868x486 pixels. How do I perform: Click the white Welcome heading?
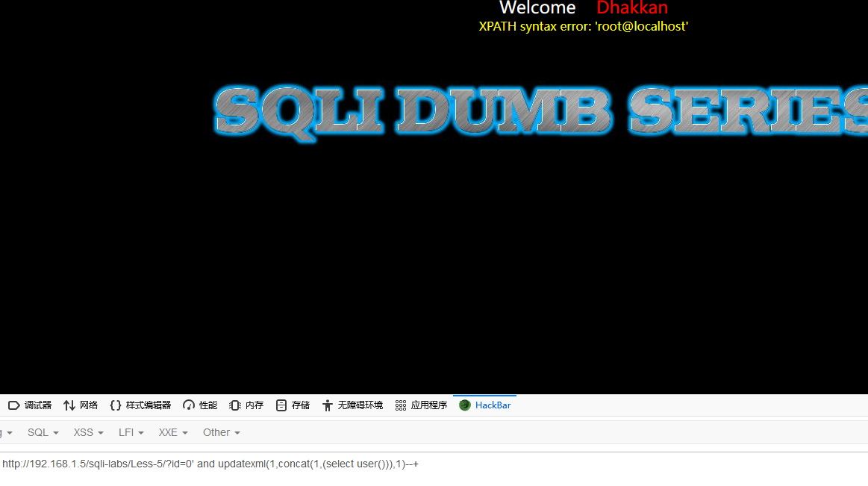point(537,8)
